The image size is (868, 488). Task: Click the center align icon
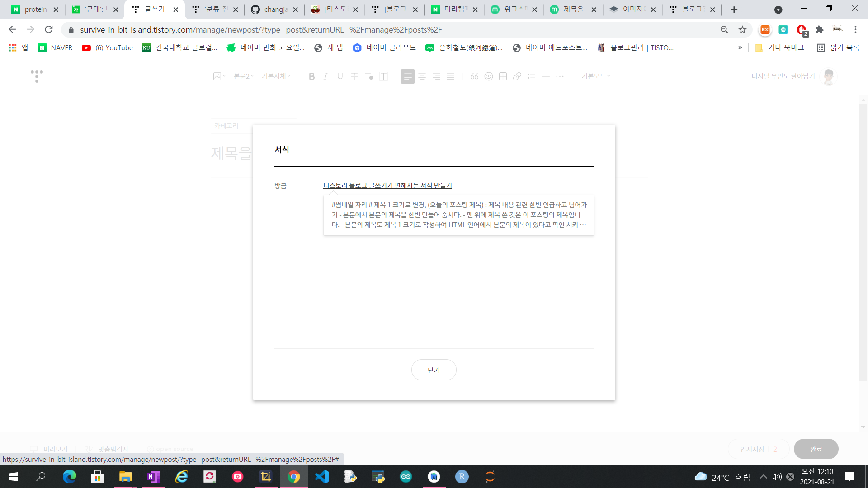coord(422,76)
